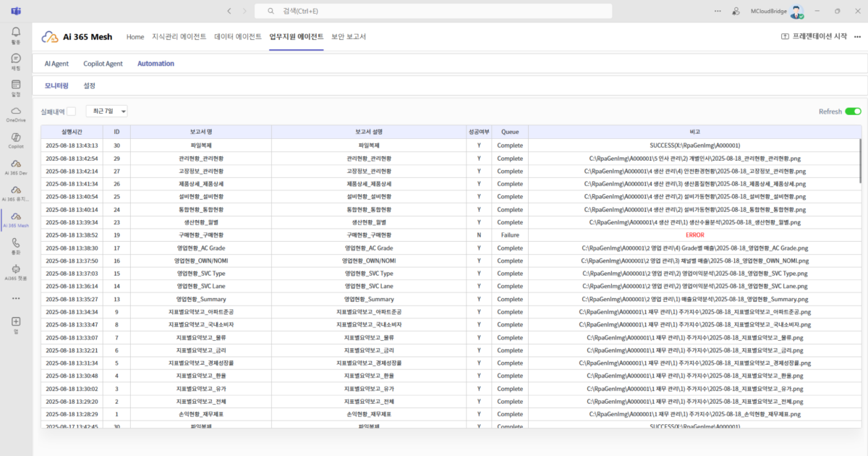
Task: Open the Ai 365 Dev sidebar app
Action: click(16, 164)
